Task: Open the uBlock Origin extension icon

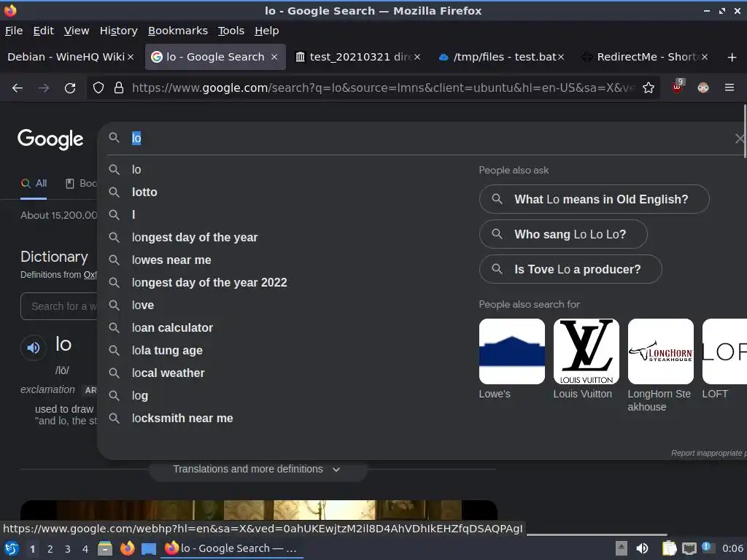Action: (677, 87)
